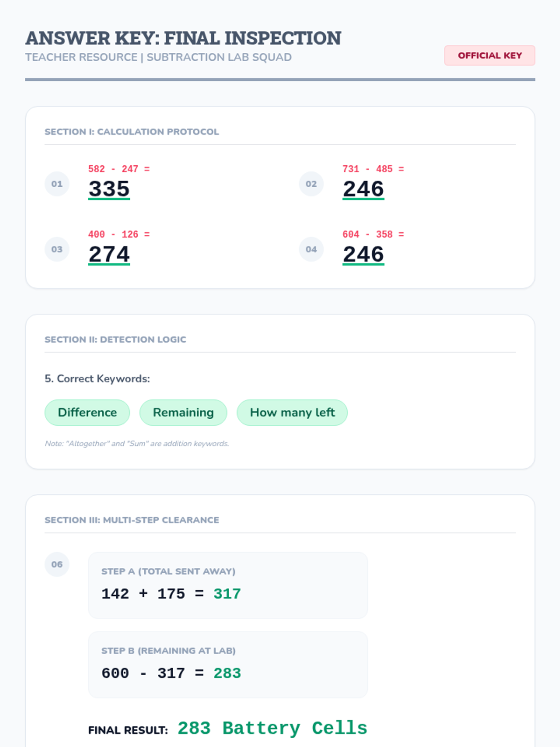Click the Difference keyword chip
The height and width of the screenshot is (747, 560).
[87, 413]
